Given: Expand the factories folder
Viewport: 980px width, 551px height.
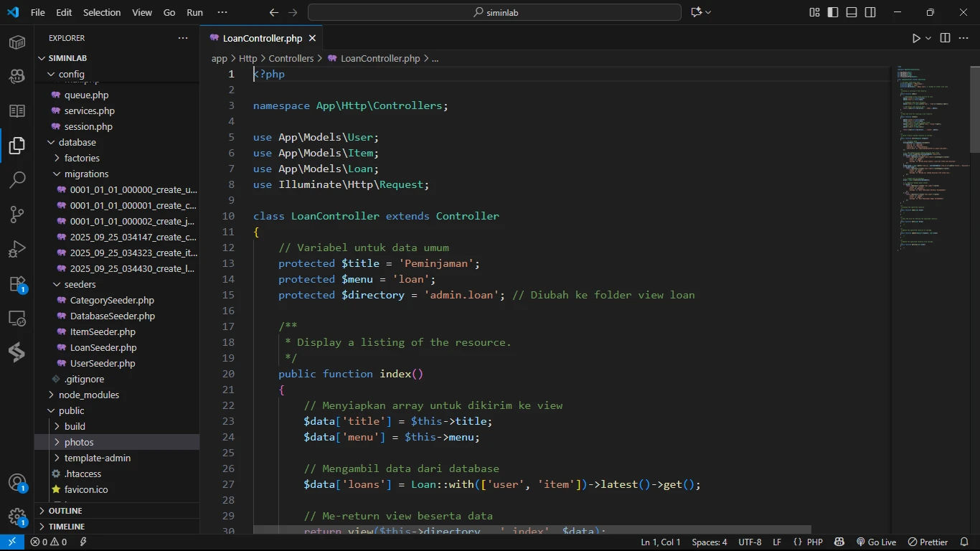Looking at the screenshot, I should point(82,158).
